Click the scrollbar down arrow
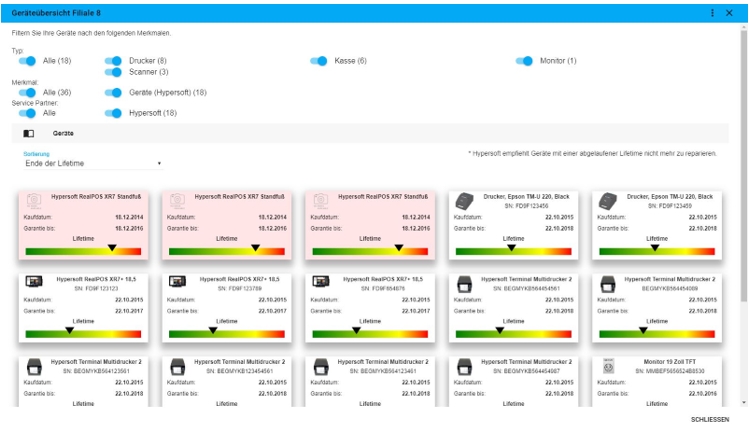750x425 pixels. click(x=744, y=403)
